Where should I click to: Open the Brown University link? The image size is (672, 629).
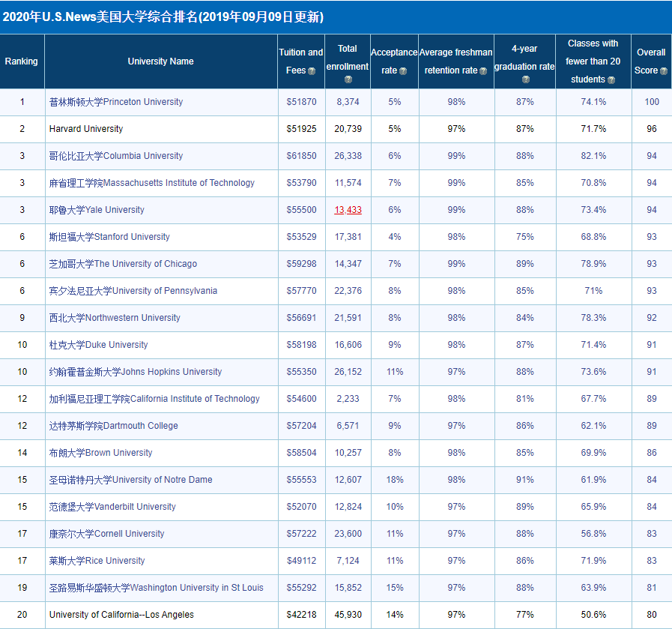click(x=100, y=454)
